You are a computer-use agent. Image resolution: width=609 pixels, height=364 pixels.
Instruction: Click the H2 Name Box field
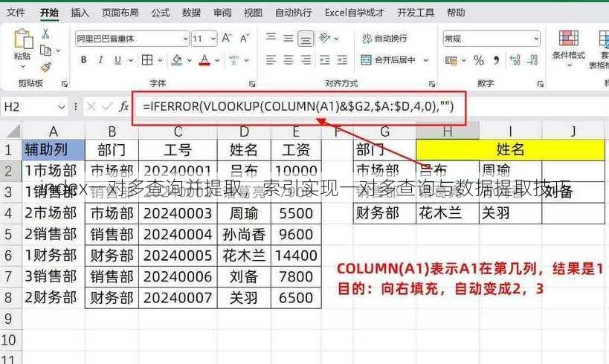[29, 107]
